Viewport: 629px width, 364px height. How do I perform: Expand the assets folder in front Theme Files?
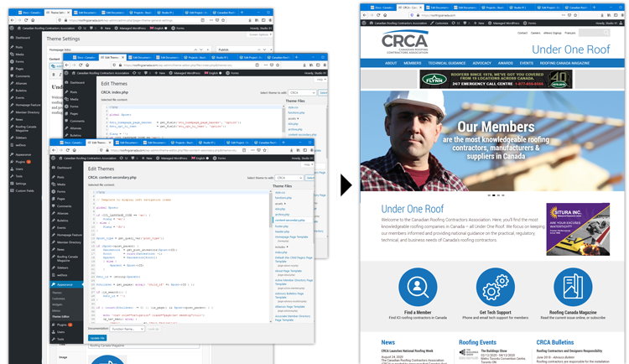pos(280,204)
